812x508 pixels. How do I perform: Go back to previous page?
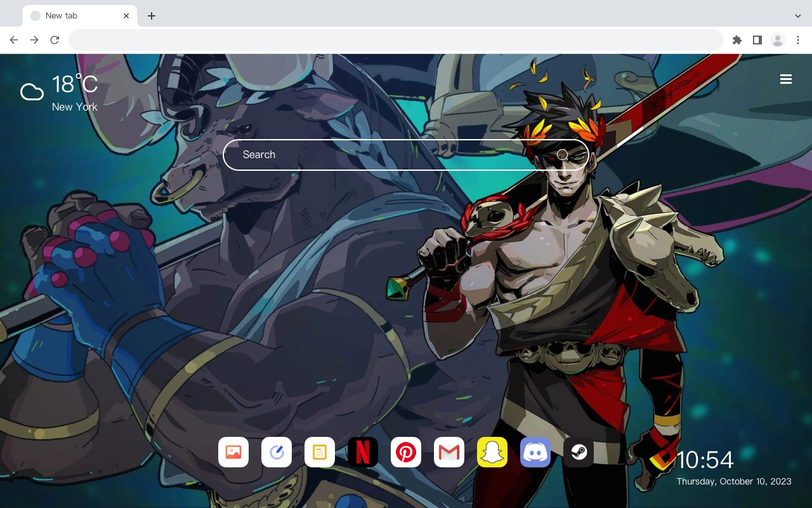14,40
